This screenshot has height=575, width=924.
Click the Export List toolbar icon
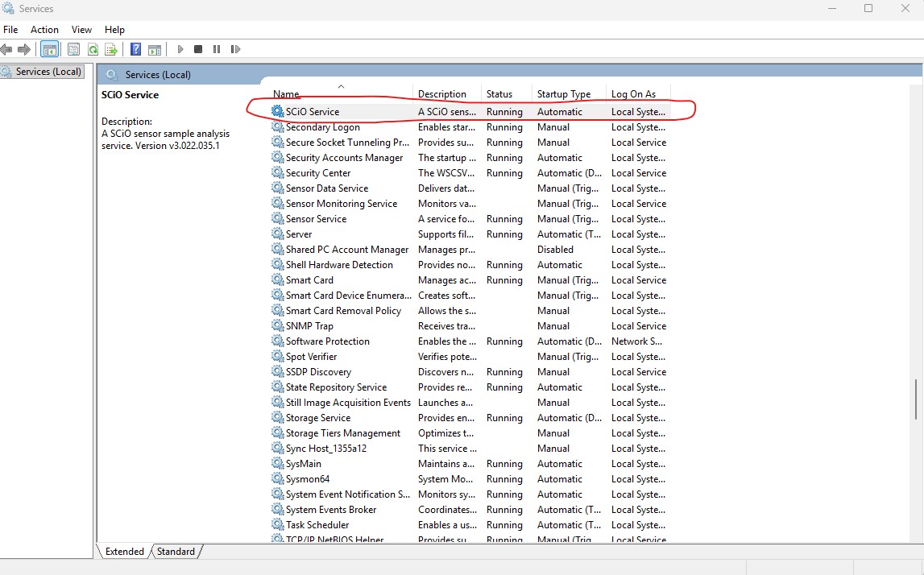tap(111, 49)
